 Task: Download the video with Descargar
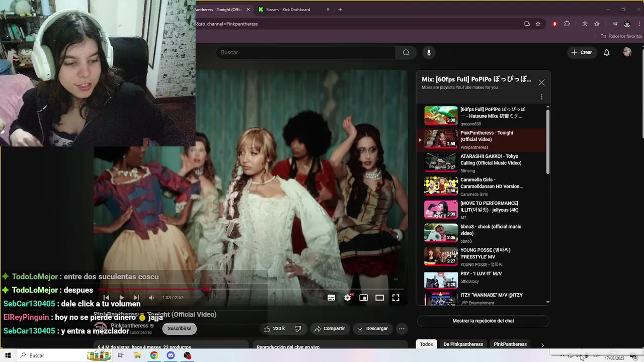pos(373,329)
